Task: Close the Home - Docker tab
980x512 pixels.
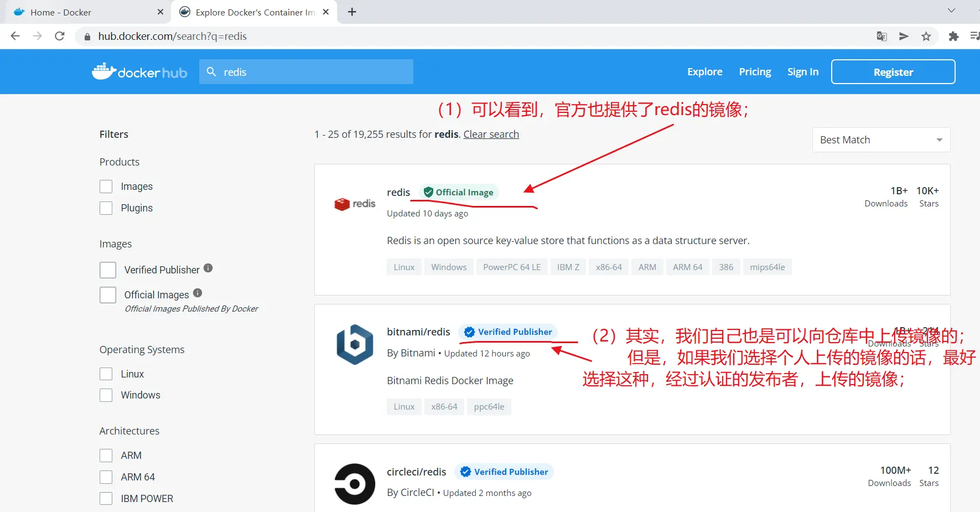Action: 160,12
